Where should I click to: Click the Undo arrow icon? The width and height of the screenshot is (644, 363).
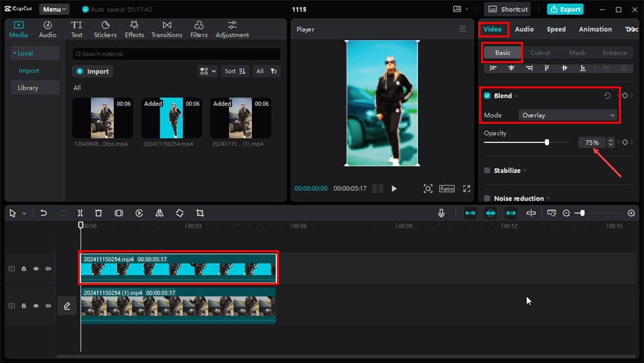point(43,213)
